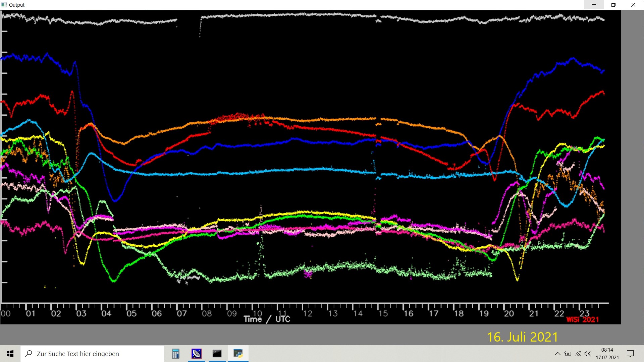
Task: Minimize the Output window
Action: pos(594,5)
